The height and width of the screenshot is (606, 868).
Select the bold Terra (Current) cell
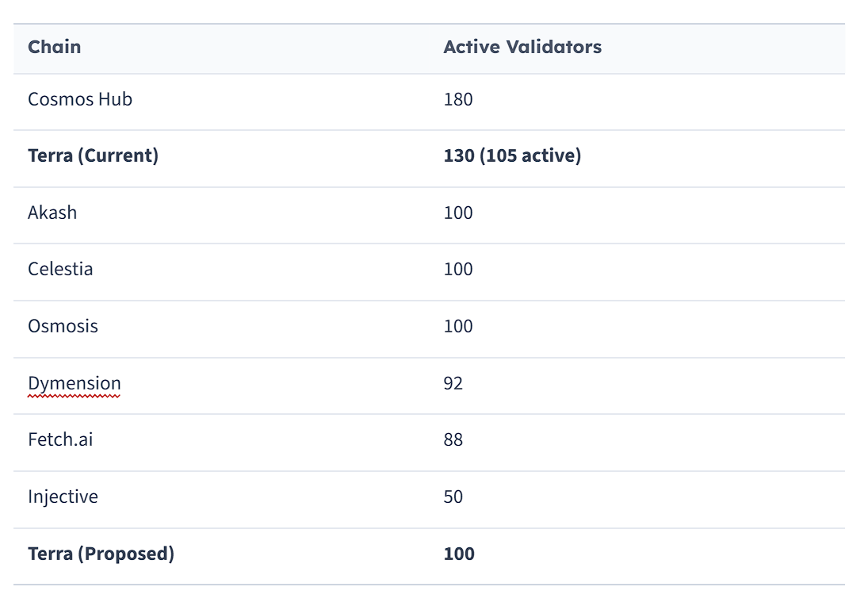[93, 156]
